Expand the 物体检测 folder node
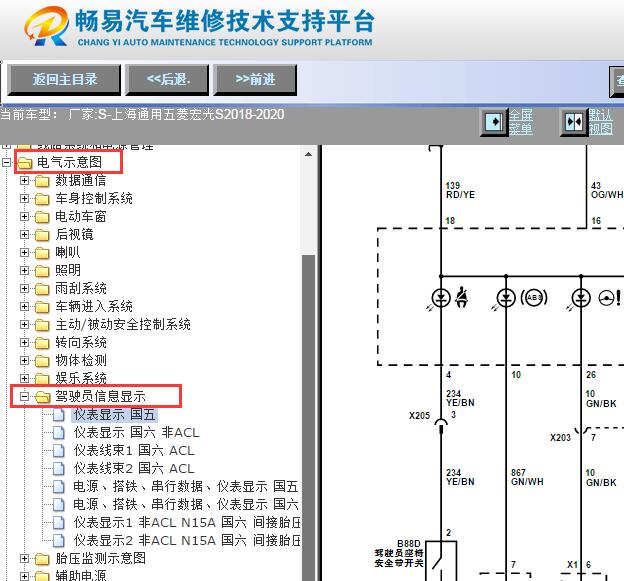This screenshot has height=581, width=624. click(24, 361)
